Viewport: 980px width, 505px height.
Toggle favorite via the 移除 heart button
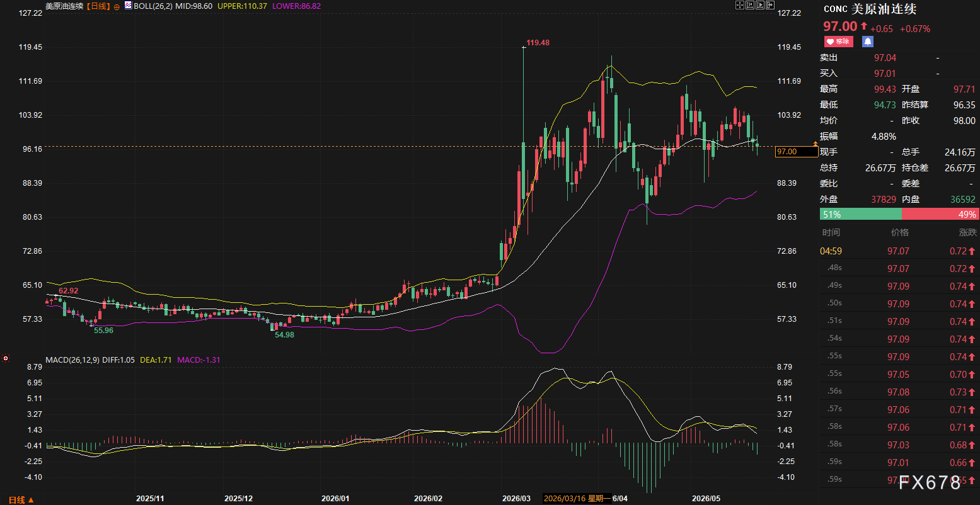(838, 42)
